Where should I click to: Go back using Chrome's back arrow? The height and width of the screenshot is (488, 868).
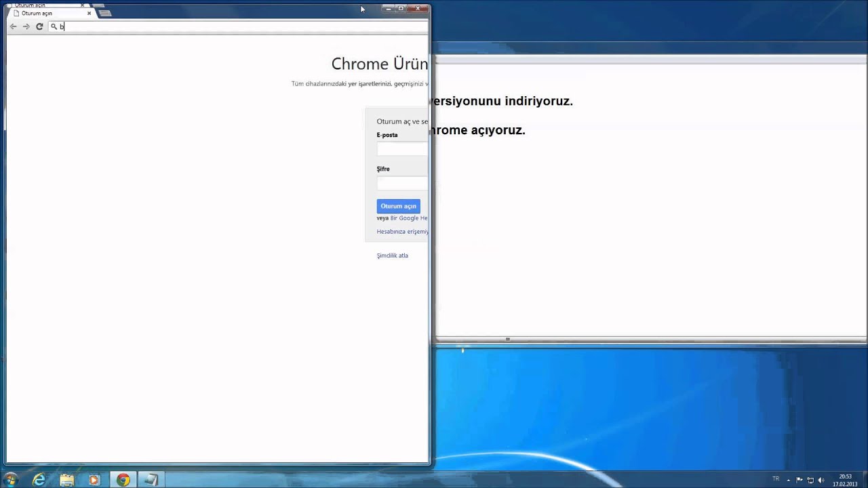pyautogui.click(x=13, y=26)
